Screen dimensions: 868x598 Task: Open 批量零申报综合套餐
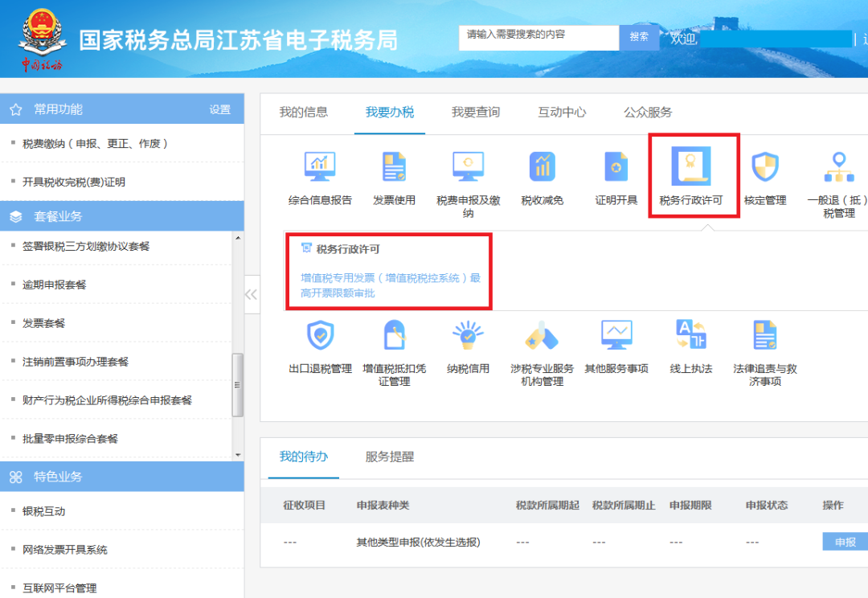70,439
